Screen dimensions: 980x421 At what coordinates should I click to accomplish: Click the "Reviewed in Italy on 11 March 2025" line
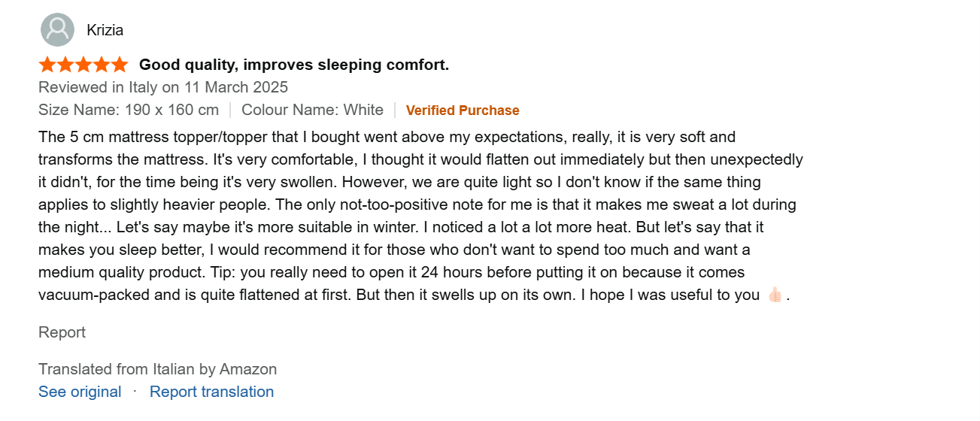click(x=163, y=87)
